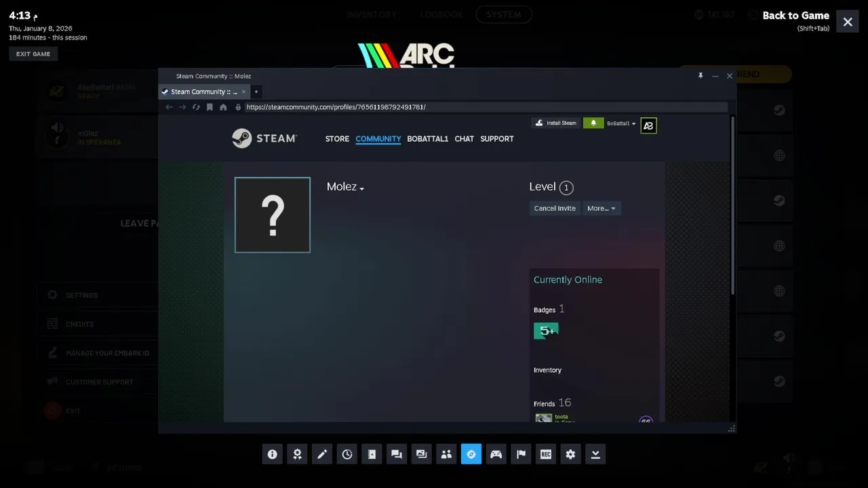Click the Currently Online status text
Viewport: 868px width, 488px height.
point(568,279)
